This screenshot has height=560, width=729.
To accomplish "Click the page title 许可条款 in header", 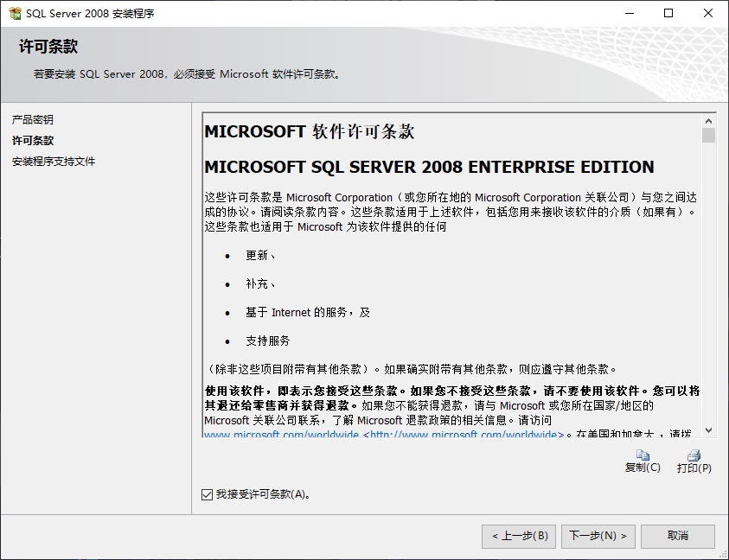I will (x=48, y=47).
